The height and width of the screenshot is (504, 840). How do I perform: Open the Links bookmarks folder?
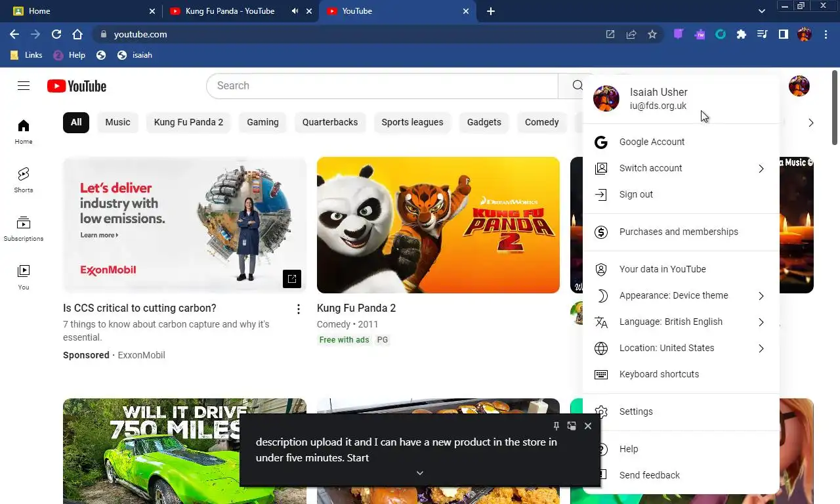(26, 55)
